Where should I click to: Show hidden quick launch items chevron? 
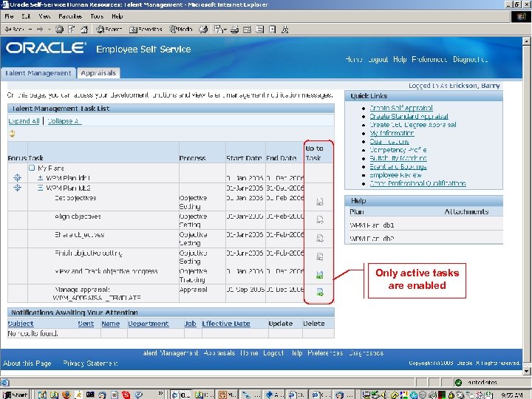pos(160,394)
